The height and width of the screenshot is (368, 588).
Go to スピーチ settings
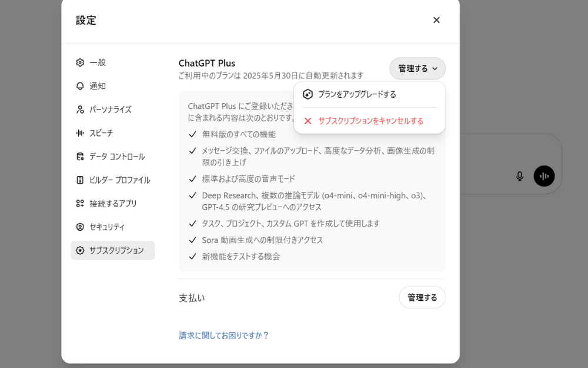[113, 133]
